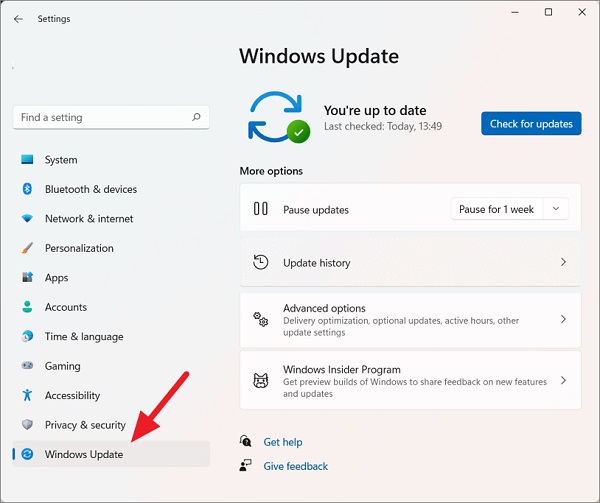Click the Check for updates button
This screenshot has height=503, width=600.
coord(531,124)
